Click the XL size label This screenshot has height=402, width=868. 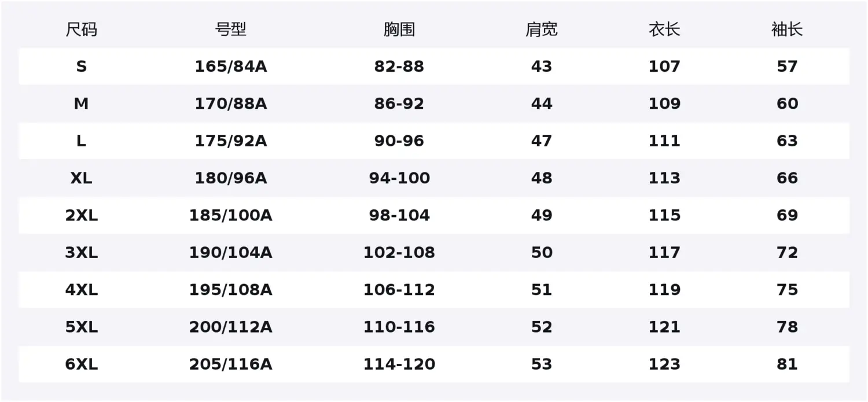coord(81,178)
